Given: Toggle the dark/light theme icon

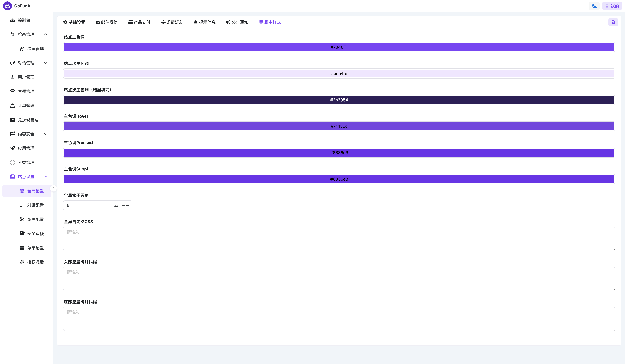Looking at the screenshot, I should [x=594, y=6].
